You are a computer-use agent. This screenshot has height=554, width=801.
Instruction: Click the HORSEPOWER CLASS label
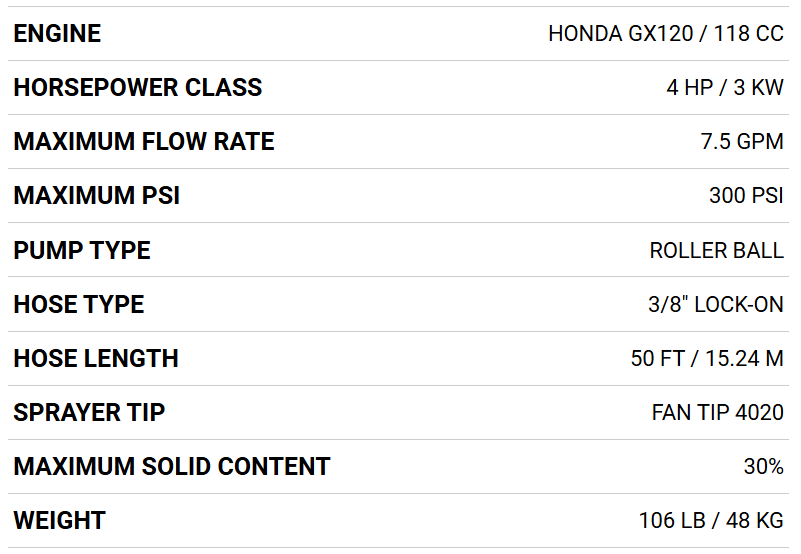[137, 88]
